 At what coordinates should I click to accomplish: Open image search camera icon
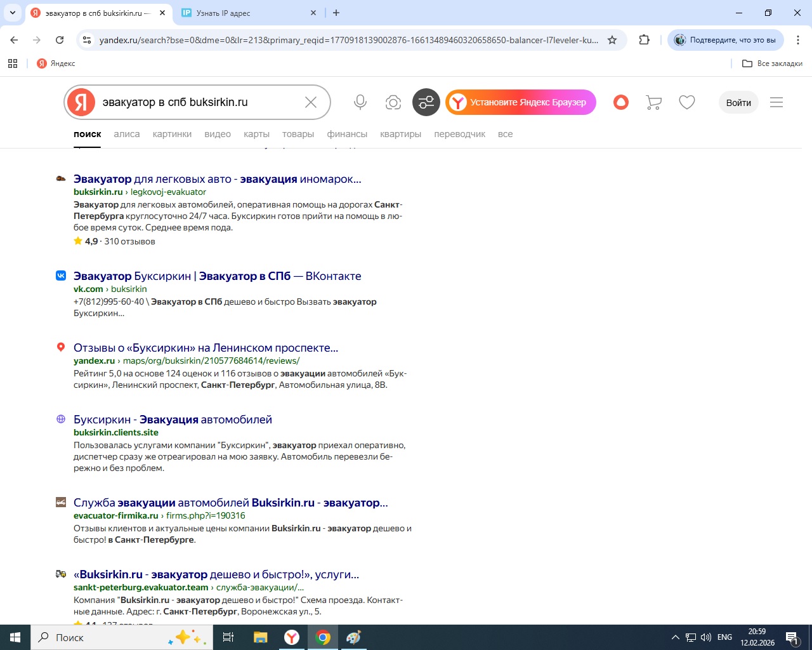[393, 102]
